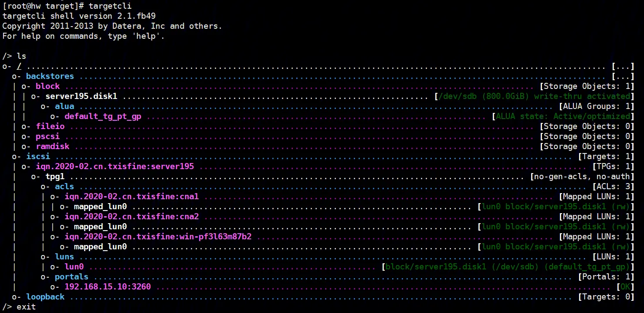Select the alua node
The image size is (644, 313).
[64, 106]
